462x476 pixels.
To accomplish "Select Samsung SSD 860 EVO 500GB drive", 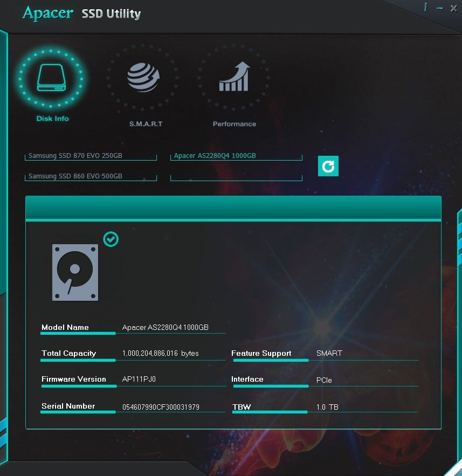I will tap(91, 176).
